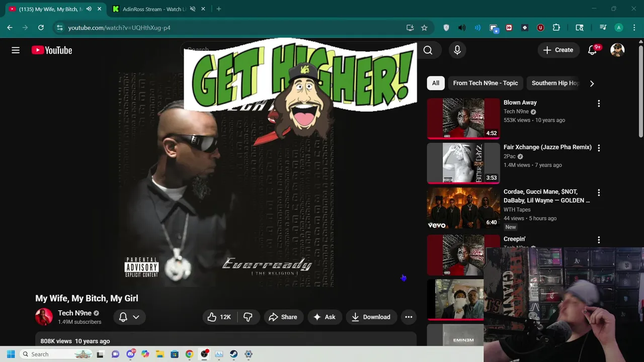Screen dimensions: 644x362
Task: Open the Cordae Vevo video thumbnail
Action: coord(463,208)
